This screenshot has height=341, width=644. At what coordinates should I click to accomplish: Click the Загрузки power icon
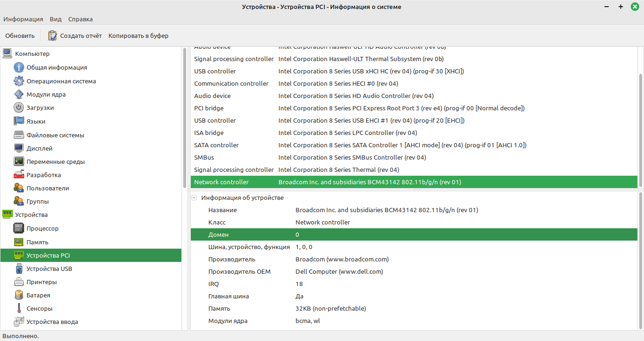pyautogui.click(x=19, y=108)
